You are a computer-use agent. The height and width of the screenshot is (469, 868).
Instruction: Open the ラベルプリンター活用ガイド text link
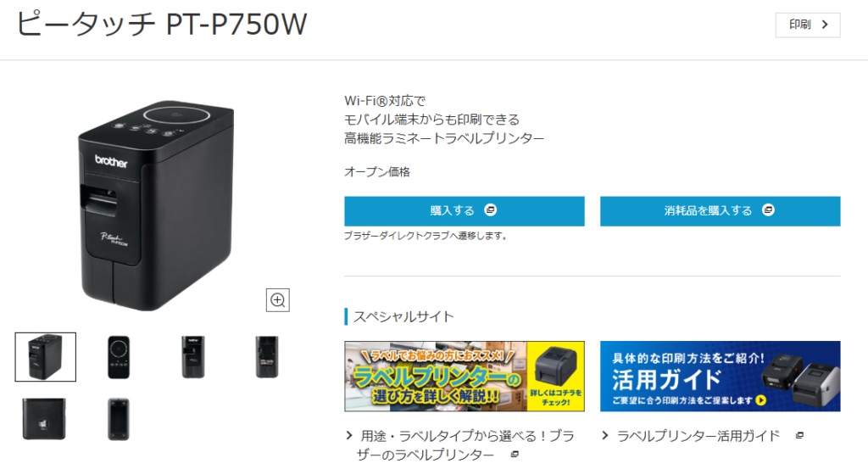tap(698, 436)
